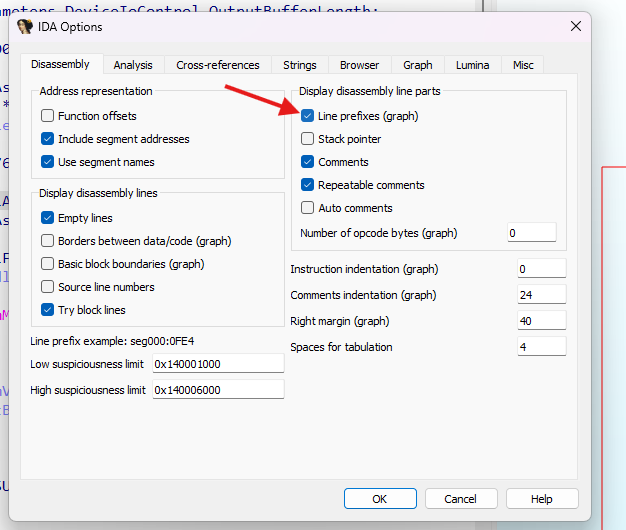Screen dimensions: 626x530
Task: Click the 'Spaces for tabulation' label
Action: pos(341,347)
